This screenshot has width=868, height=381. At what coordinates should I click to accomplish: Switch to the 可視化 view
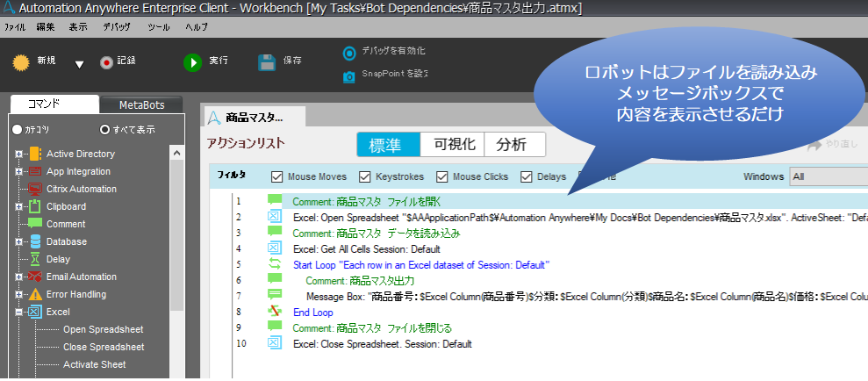tap(452, 145)
